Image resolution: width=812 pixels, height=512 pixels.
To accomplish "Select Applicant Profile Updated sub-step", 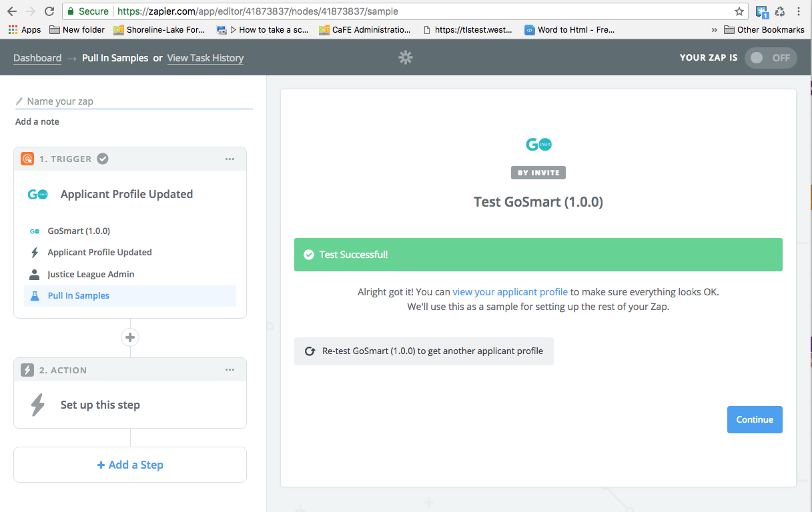I will pos(130,252).
